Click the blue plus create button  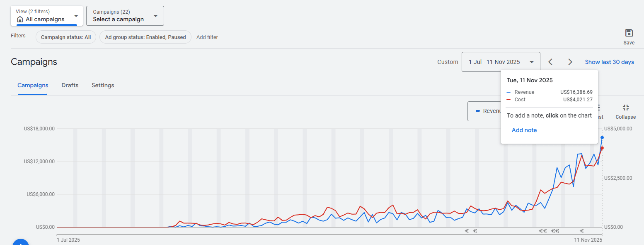coord(20,242)
